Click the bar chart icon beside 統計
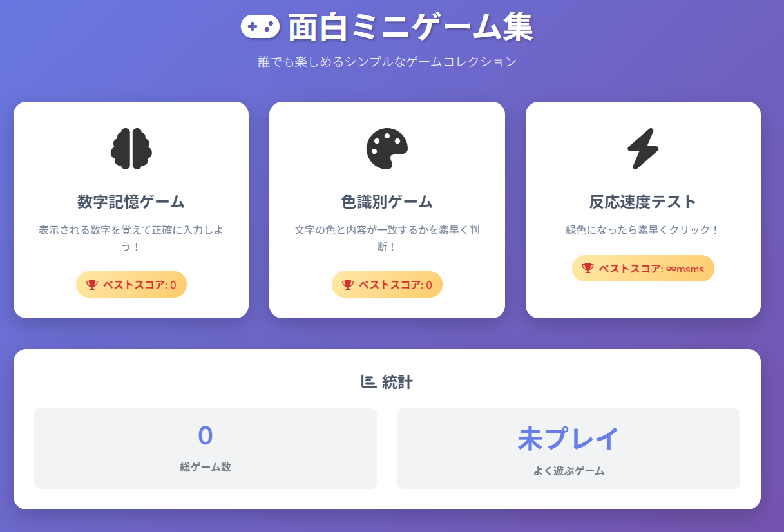This screenshot has width=784, height=532. point(368,382)
